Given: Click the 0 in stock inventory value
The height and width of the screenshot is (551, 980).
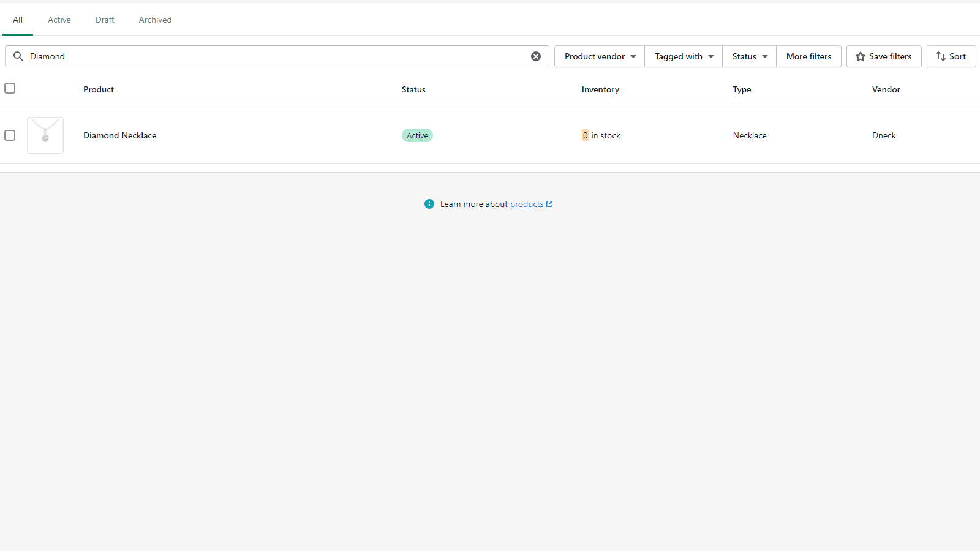Looking at the screenshot, I should [x=601, y=135].
